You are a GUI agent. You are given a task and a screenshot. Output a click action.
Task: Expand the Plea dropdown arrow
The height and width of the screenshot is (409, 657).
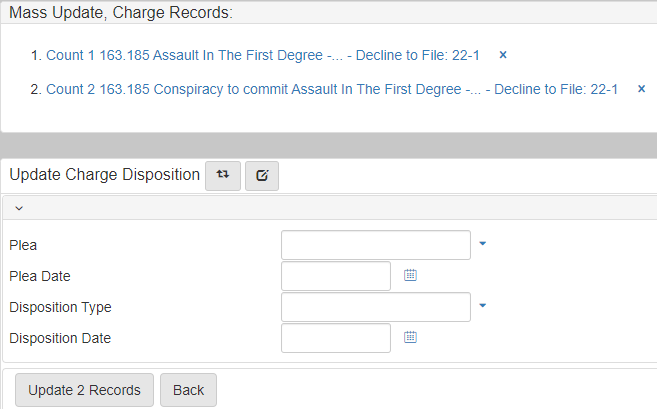(482, 244)
